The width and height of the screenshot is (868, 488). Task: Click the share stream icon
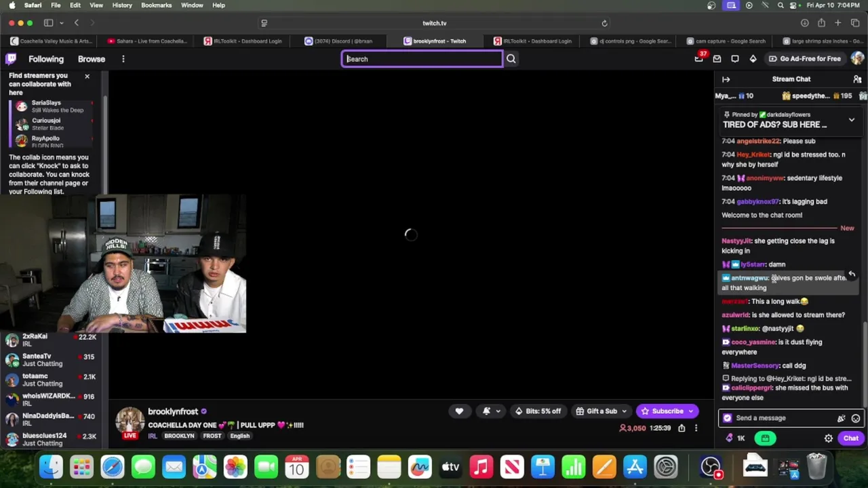click(x=682, y=428)
